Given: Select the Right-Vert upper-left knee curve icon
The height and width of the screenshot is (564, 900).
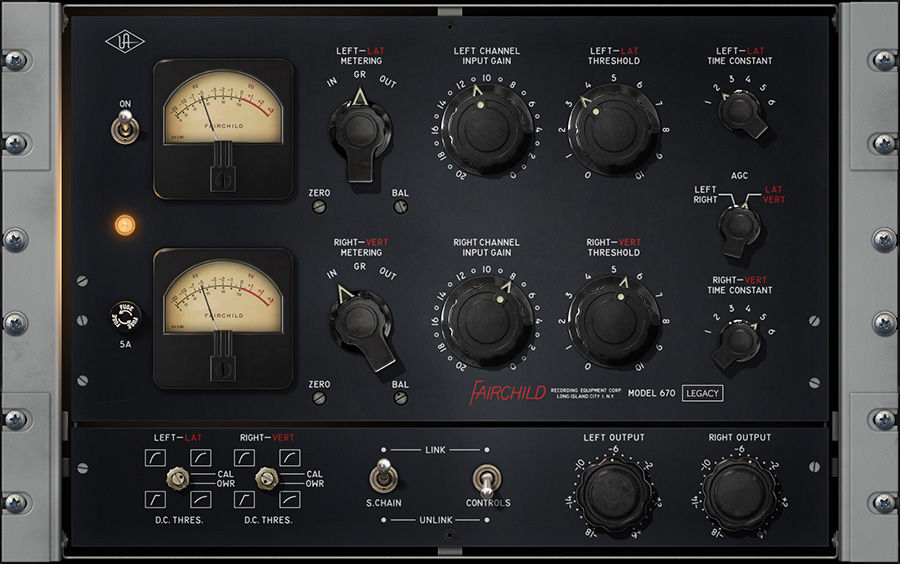Looking at the screenshot, I should coord(244,458).
